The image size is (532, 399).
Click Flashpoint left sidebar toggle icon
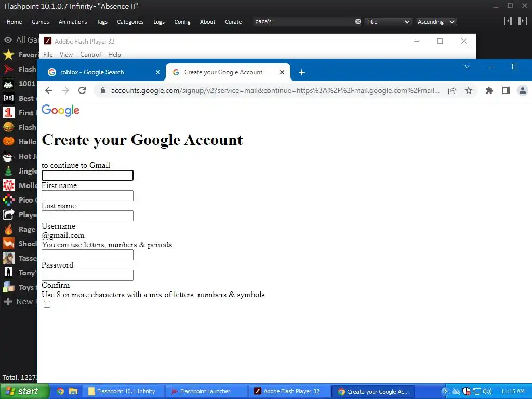tap(508, 21)
